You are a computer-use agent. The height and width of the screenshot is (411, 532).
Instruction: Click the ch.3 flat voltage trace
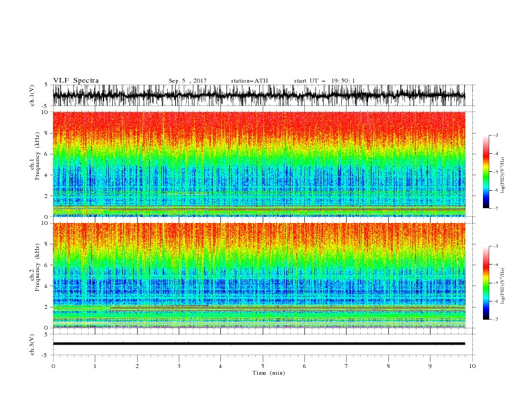click(259, 344)
